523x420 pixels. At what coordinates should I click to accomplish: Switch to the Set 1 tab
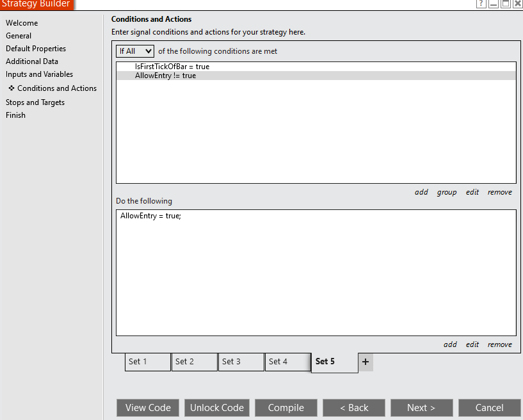pyautogui.click(x=148, y=362)
